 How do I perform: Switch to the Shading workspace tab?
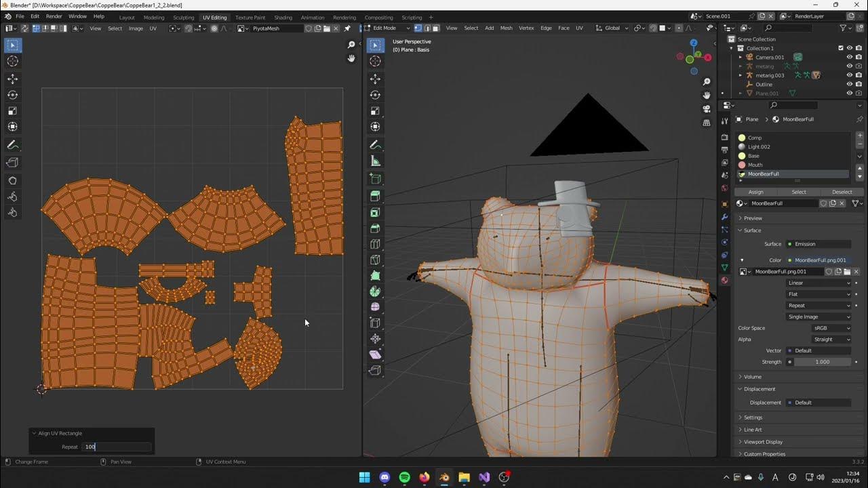[x=283, y=18]
